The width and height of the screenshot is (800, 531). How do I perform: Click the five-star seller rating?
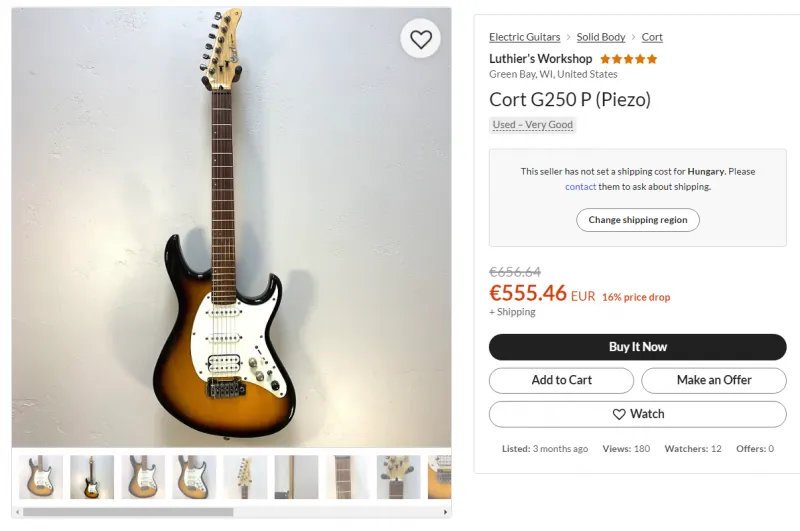pyautogui.click(x=629, y=59)
